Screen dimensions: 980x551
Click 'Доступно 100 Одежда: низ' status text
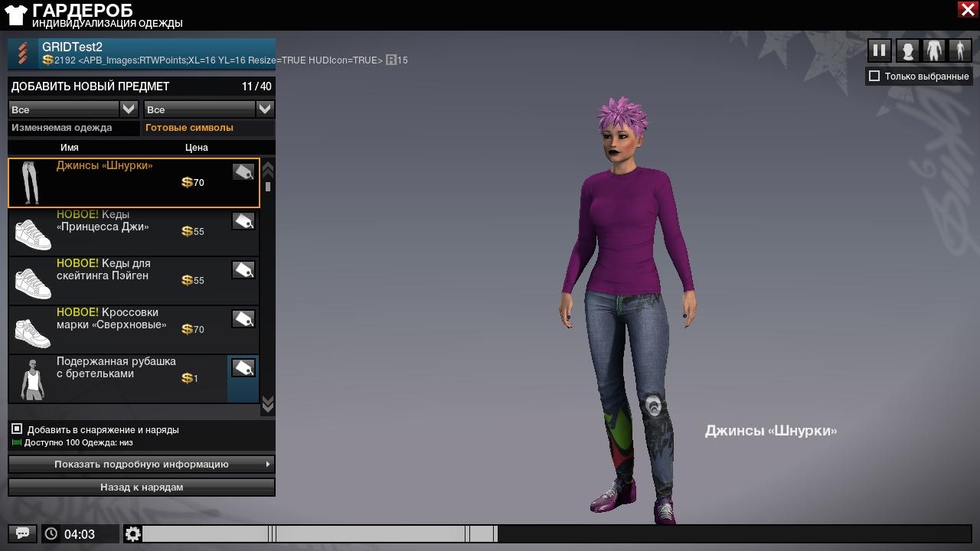(x=79, y=442)
